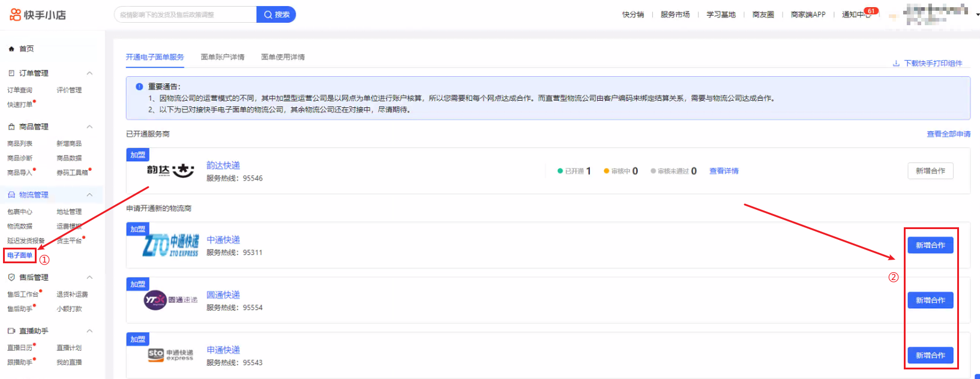The height and width of the screenshot is (379, 980).
Task: Open 直播日历 in sidebar
Action: [x=20, y=348]
